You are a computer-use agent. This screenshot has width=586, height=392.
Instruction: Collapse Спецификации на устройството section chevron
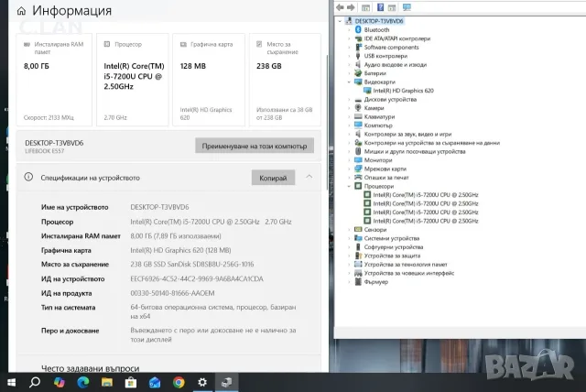309,177
